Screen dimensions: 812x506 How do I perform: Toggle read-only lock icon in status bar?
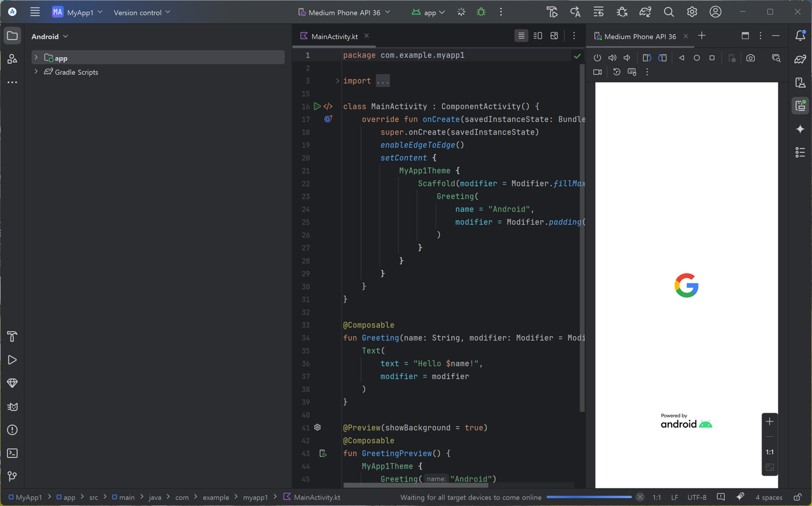tap(797, 497)
